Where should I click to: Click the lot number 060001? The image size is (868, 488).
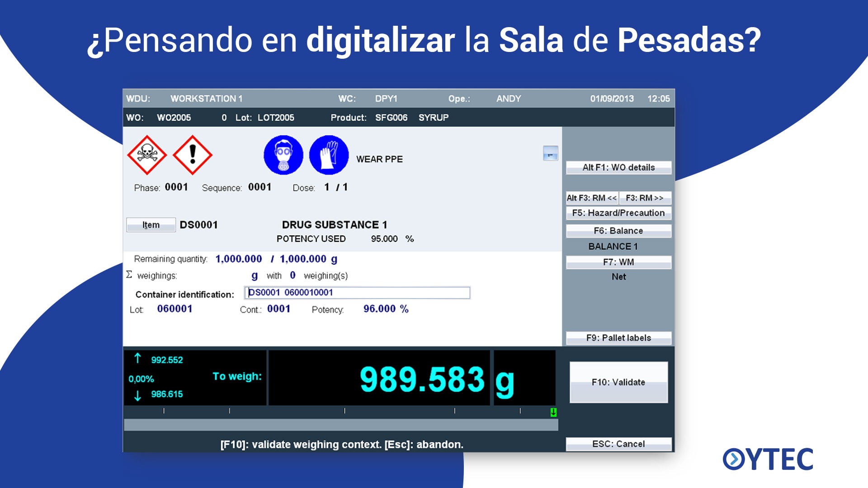[175, 309]
